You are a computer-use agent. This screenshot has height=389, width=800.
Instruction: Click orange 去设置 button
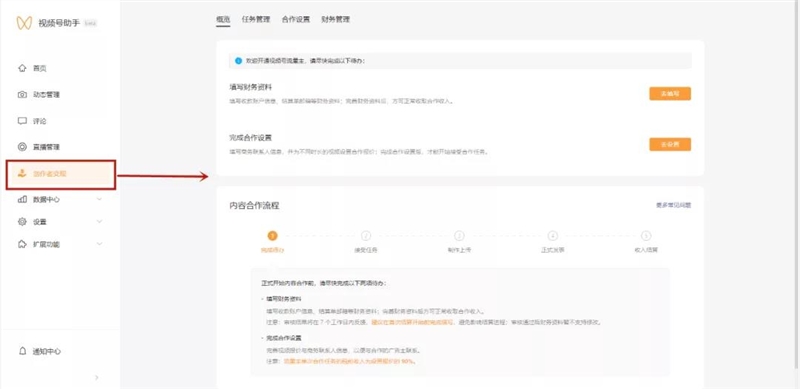pos(670,144)
